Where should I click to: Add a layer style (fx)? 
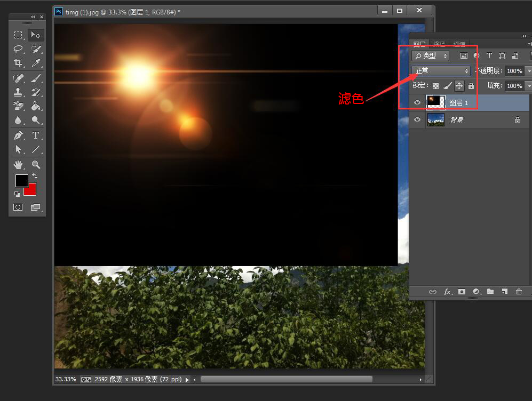448,292
